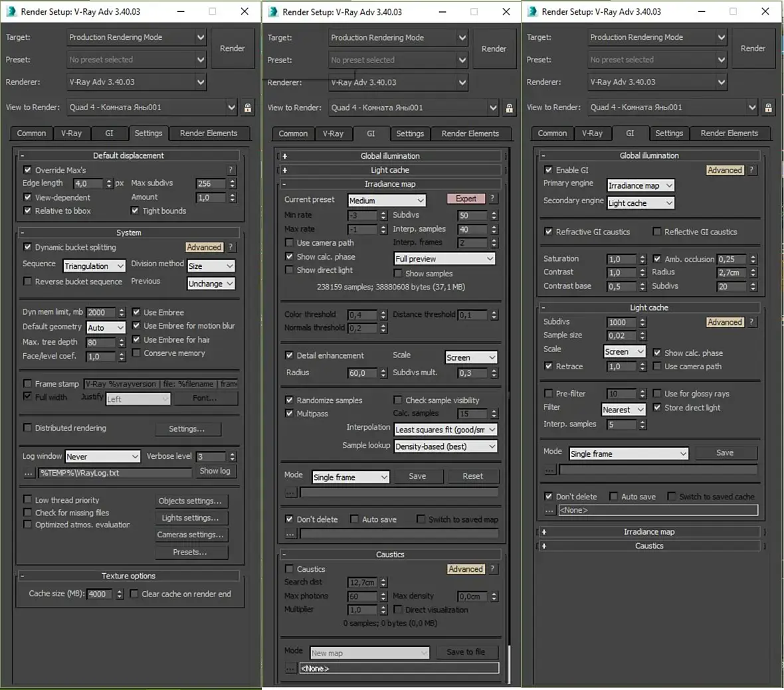This screenshot has width=784, height=690.
Task: Lock the view in the left window
Action: click(248, 108)
